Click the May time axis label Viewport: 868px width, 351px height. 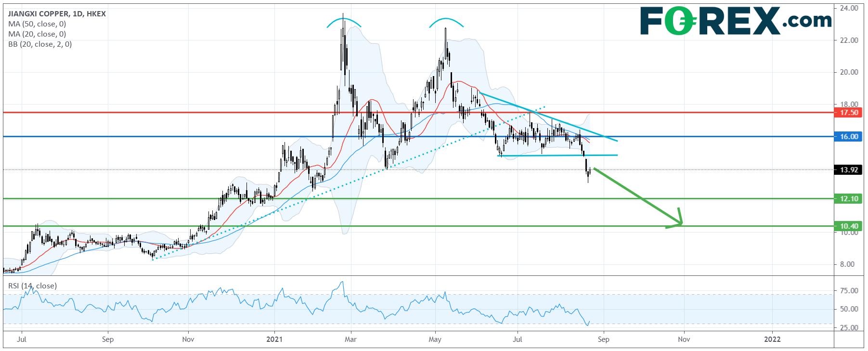tap(435, 339)
